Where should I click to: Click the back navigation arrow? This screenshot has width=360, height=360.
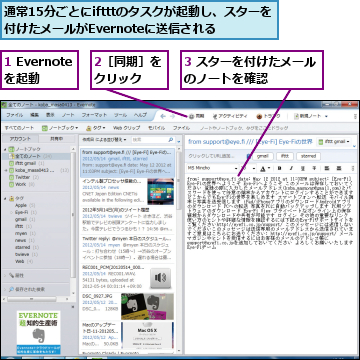[163, 116]
